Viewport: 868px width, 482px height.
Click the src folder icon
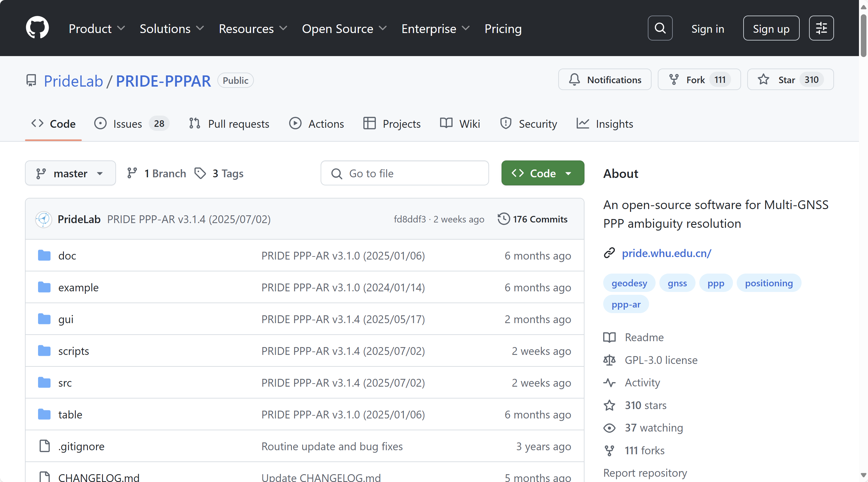44,382
